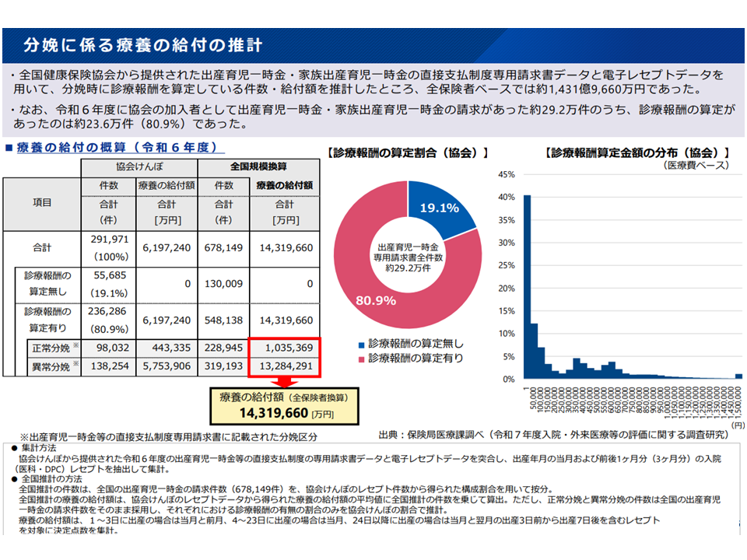Select the 正常分娩 row label
747x560 pixels.
coord(51,346)
